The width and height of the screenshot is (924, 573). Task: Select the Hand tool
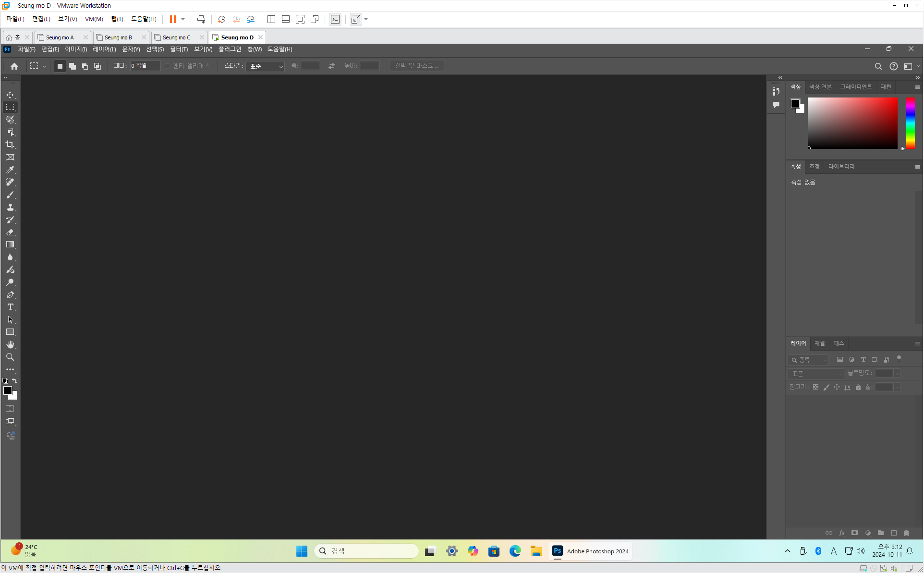tap(10, 345)
